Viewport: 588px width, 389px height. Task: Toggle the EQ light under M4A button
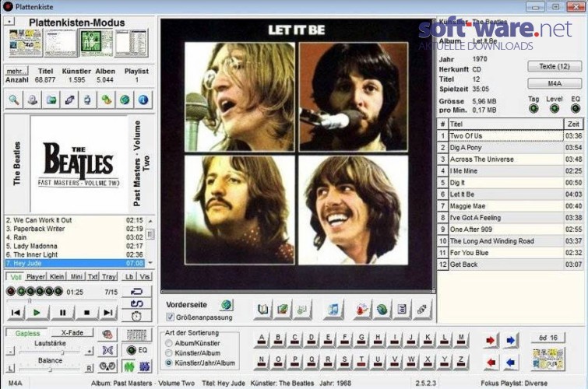click(576, 109)
